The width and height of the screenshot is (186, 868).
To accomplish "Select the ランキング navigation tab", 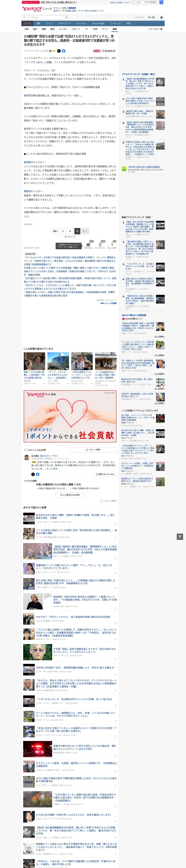I will pos(115,24).
